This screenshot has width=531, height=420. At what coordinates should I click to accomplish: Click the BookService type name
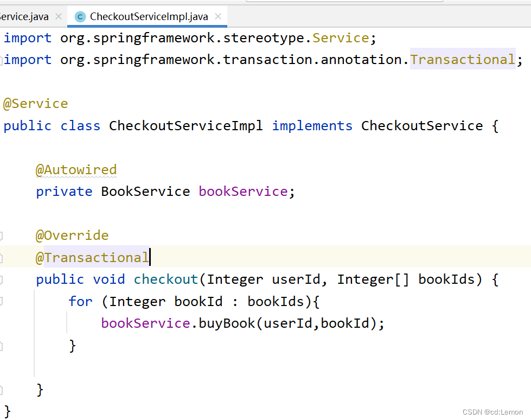tap(145, 191)
